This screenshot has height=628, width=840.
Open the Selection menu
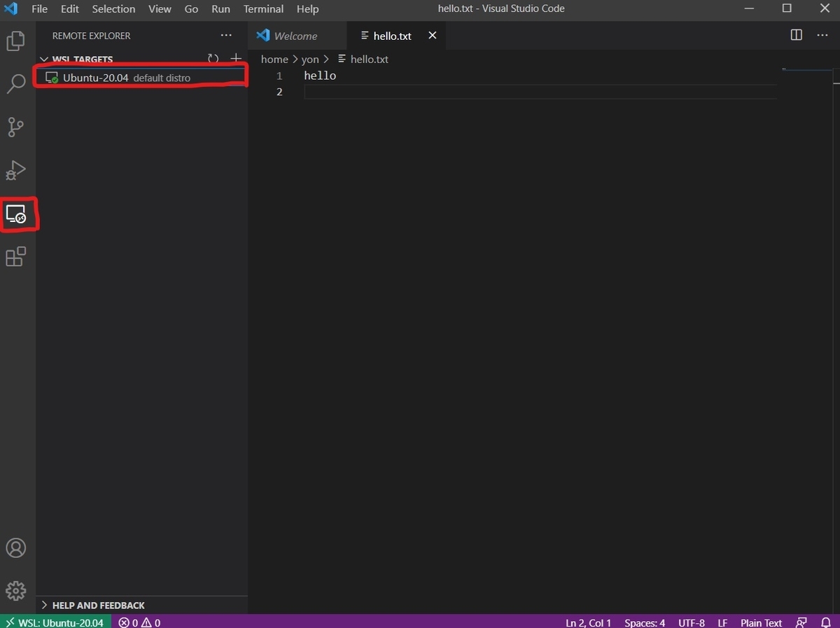(113, 9)
